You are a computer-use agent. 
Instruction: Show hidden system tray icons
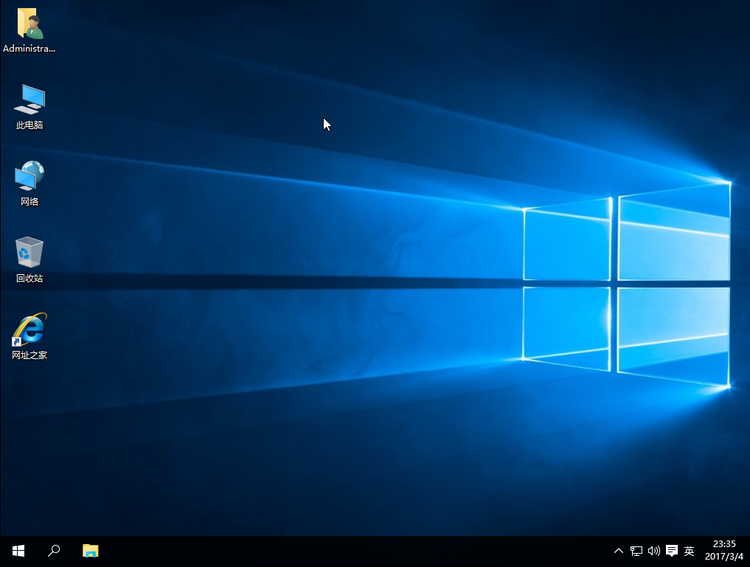618,551
